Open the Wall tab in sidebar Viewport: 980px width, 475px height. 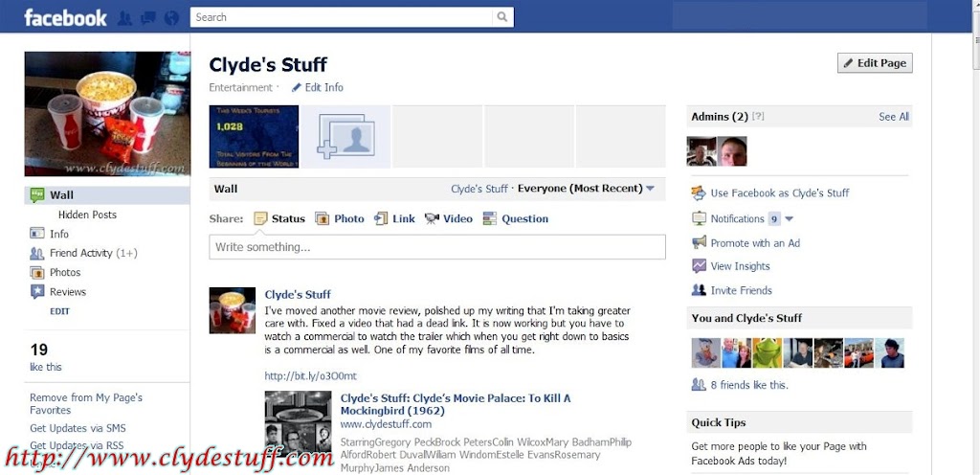[107, 195]
